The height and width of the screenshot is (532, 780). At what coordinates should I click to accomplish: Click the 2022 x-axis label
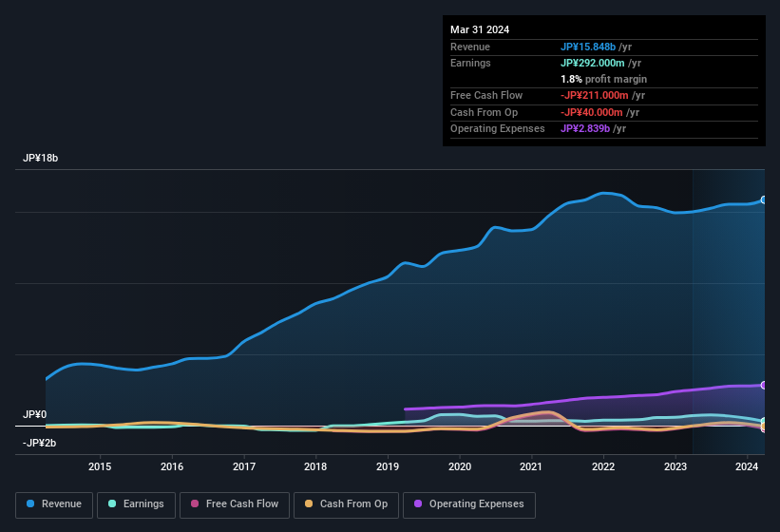603,466
